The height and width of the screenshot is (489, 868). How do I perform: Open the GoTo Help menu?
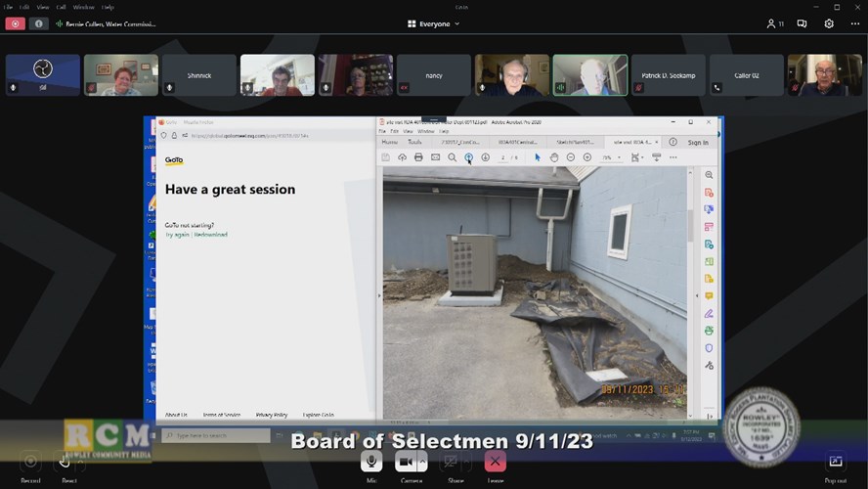[108, 7]
